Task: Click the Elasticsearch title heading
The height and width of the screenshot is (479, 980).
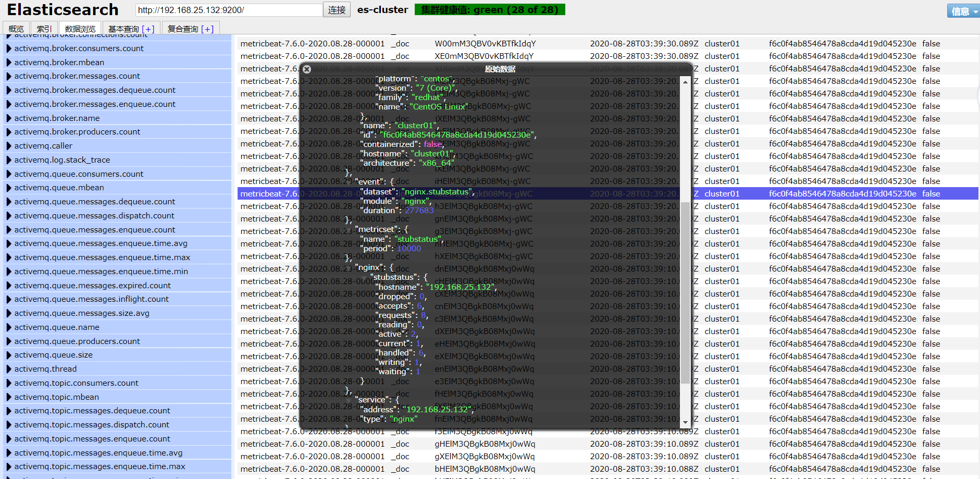Action: 63,9
